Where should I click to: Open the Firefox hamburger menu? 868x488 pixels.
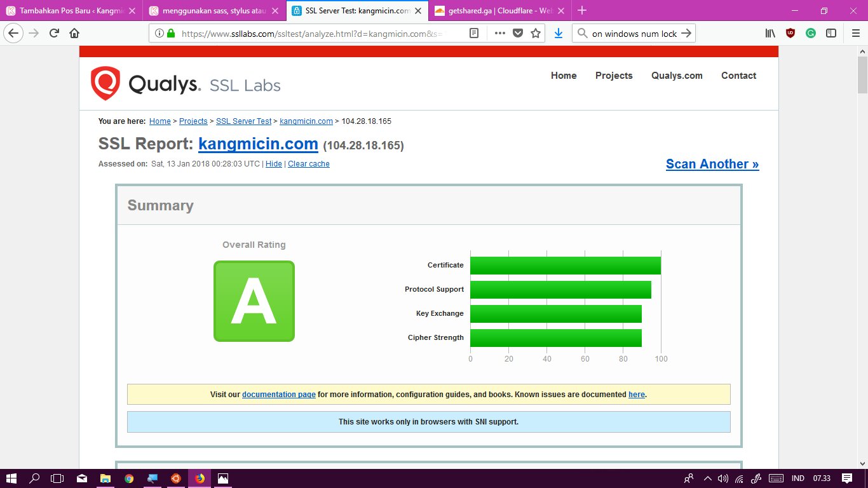click(x=855, y=34)
